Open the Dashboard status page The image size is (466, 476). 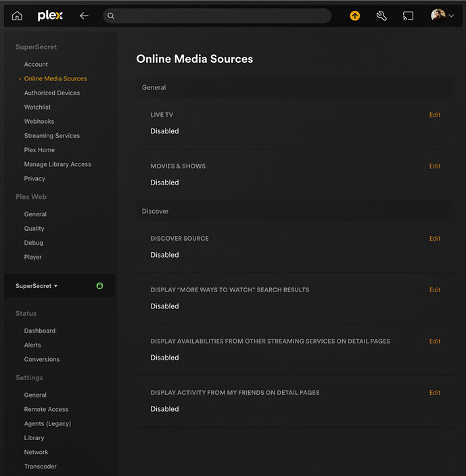point(40,331)
